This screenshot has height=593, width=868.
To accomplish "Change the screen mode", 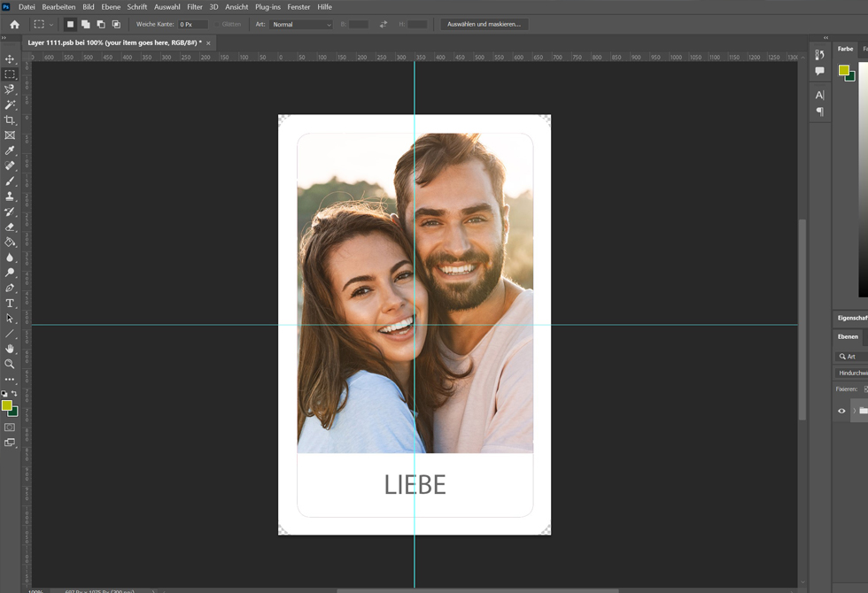I will coord(10,443).
